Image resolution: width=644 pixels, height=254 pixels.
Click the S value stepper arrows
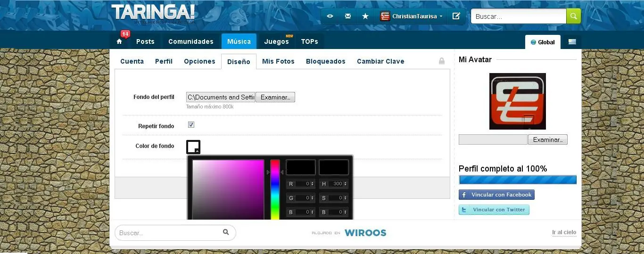(346, 198)
